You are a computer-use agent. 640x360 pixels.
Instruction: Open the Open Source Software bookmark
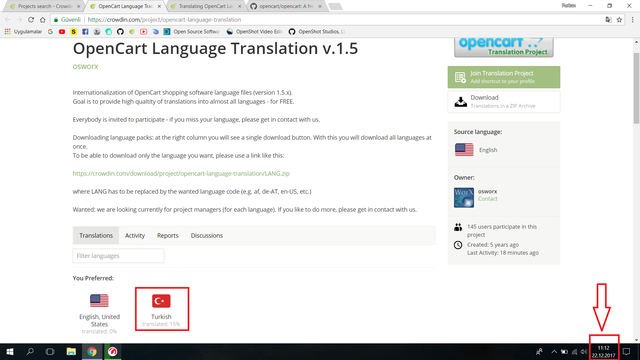click(191, 31)
